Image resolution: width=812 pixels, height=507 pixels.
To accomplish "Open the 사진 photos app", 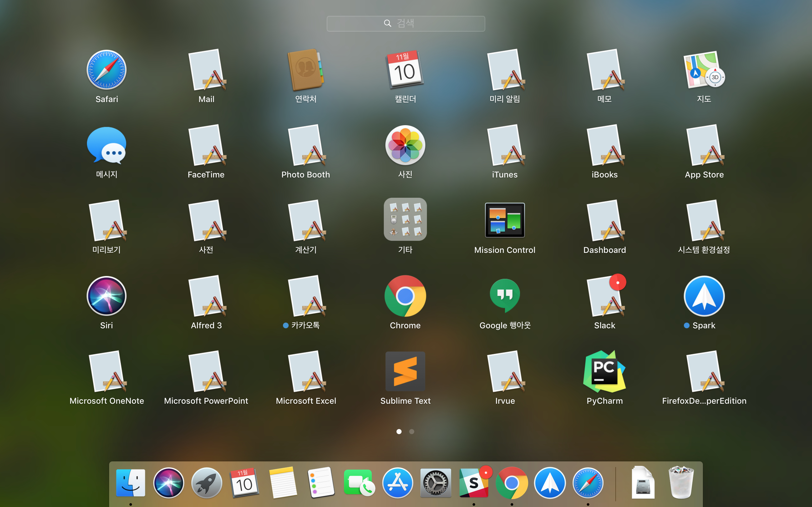I will click(405, 145).
